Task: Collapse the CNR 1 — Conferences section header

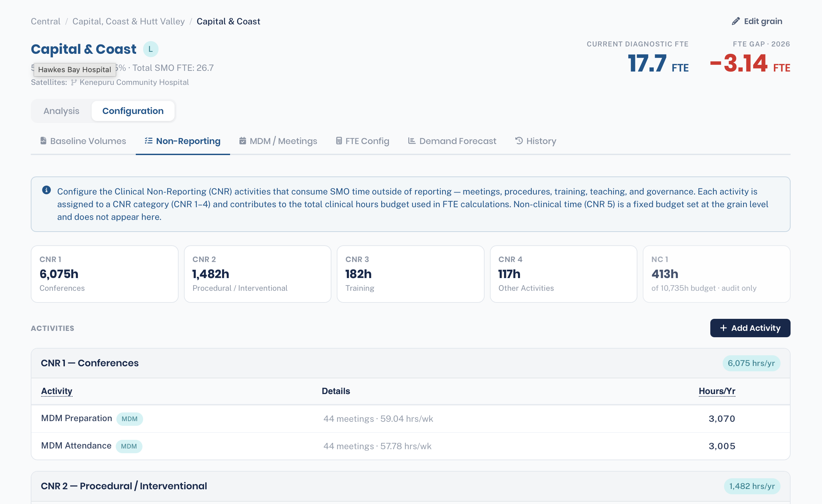Action: tap(411, 363)
